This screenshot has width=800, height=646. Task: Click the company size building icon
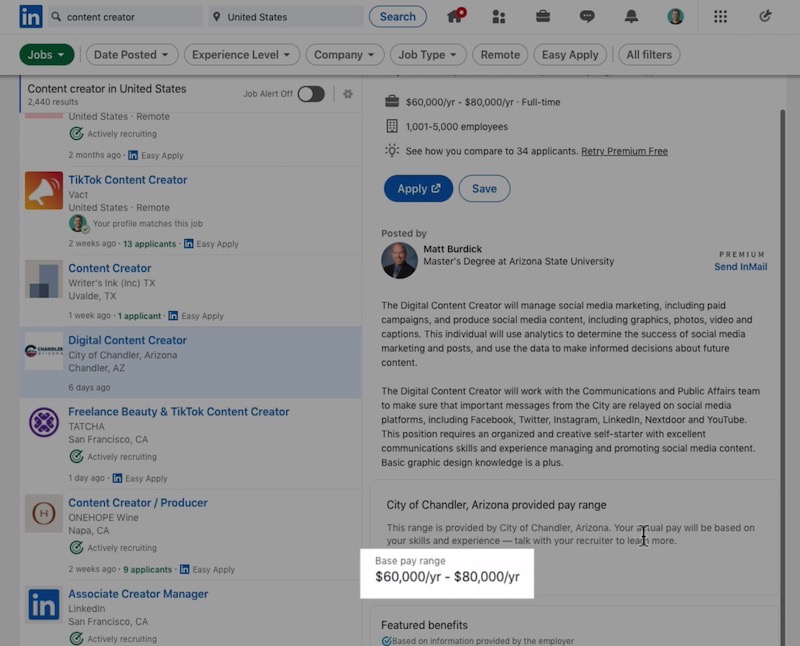point(392,126)
